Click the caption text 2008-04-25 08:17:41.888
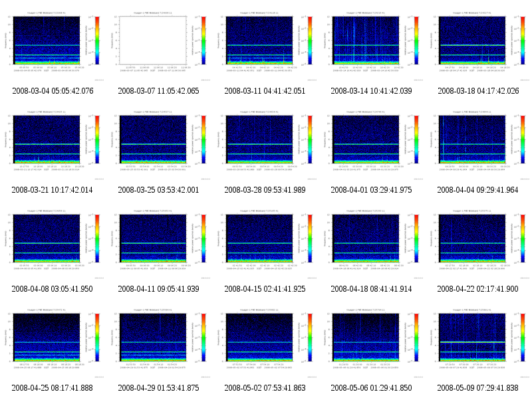The width and height of the screenshot is (532, 396). (x=53, y=388)
